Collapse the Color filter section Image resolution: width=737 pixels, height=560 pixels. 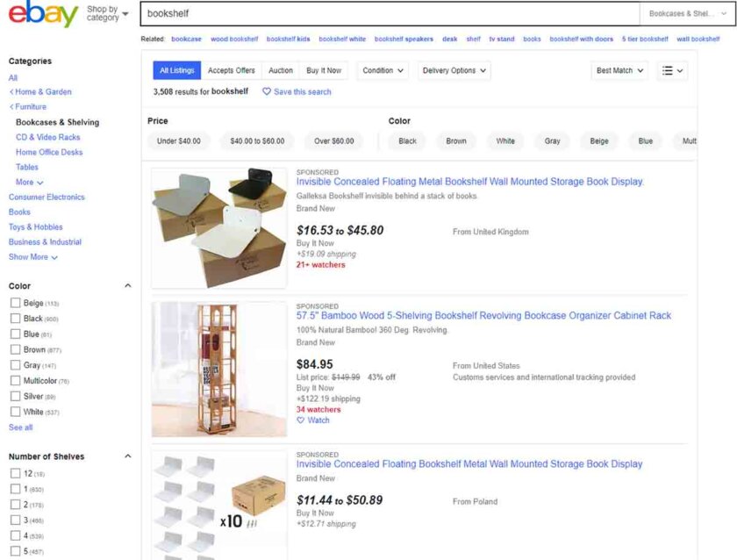tap(127, 285)
